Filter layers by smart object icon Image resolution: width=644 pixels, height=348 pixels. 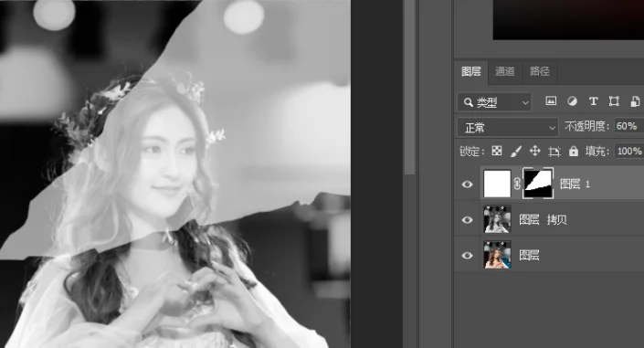[635, 101]
